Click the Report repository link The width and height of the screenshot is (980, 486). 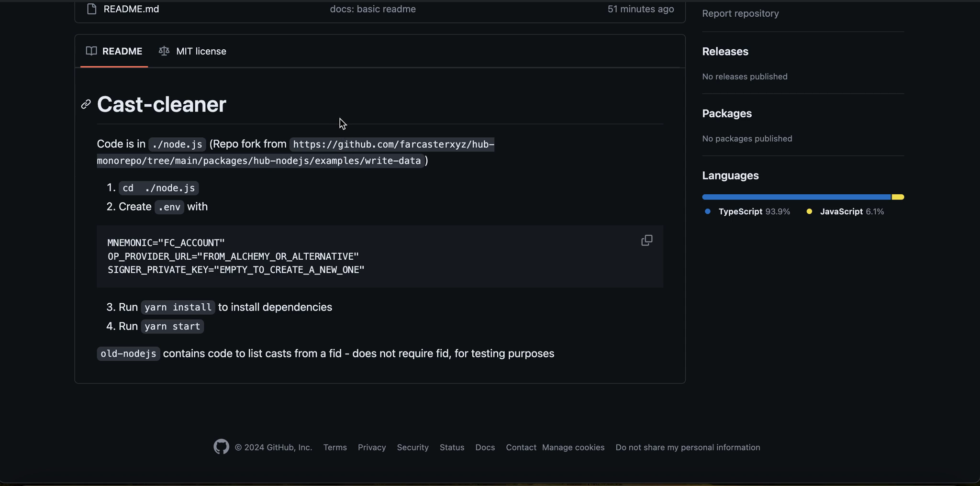coord(740,13)
